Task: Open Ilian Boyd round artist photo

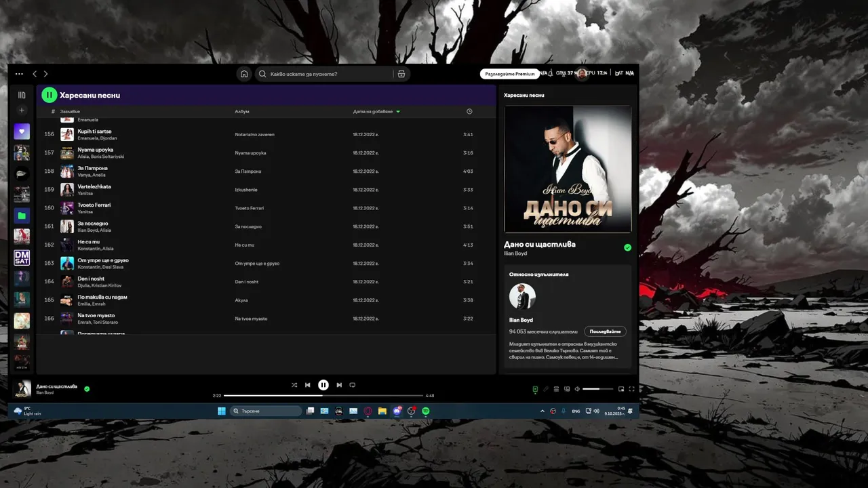Action: (522, 297)
